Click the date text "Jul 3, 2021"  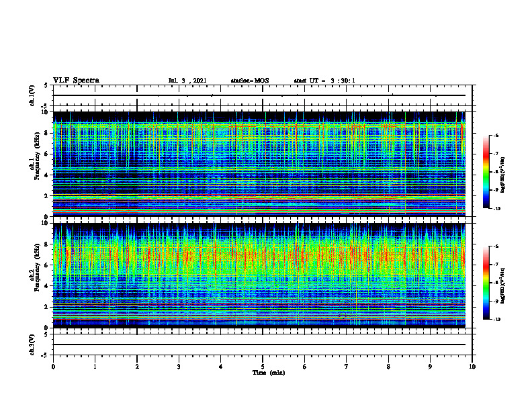[187, 81]
